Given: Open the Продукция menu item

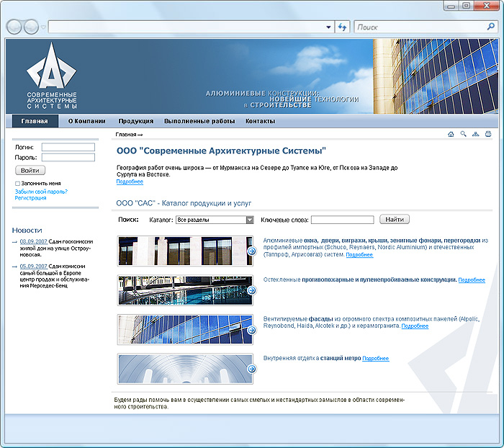Looking at the screenshot, I should point(135,121).
